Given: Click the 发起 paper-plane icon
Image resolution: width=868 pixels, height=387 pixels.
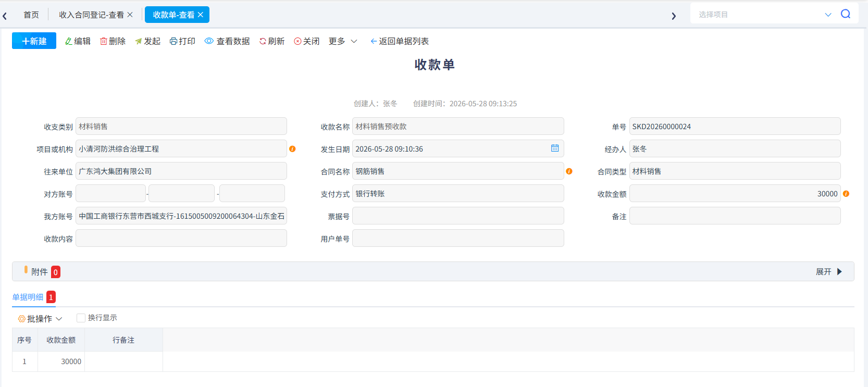Looking at the screenshot, I should click(x=139, y=41).
